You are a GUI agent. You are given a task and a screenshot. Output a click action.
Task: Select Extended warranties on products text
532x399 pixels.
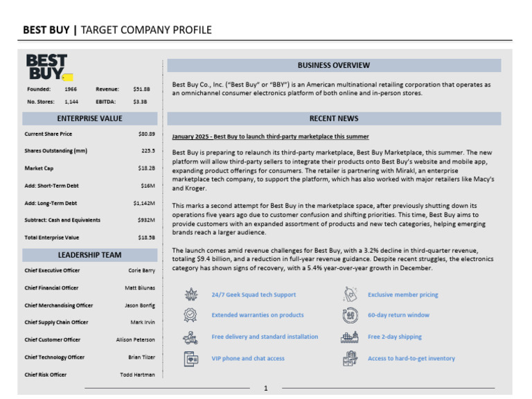pyautogui.click(x=258, y=315)
